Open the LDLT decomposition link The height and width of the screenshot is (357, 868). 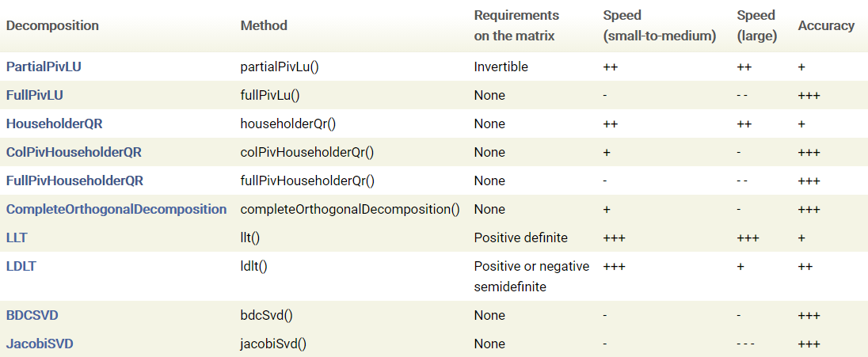(21, 266)
